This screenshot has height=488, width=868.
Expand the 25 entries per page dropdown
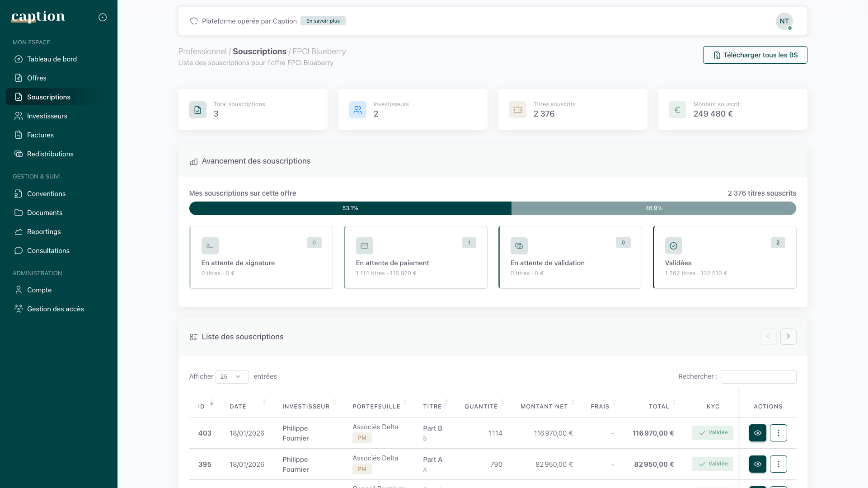pos(232,377)
